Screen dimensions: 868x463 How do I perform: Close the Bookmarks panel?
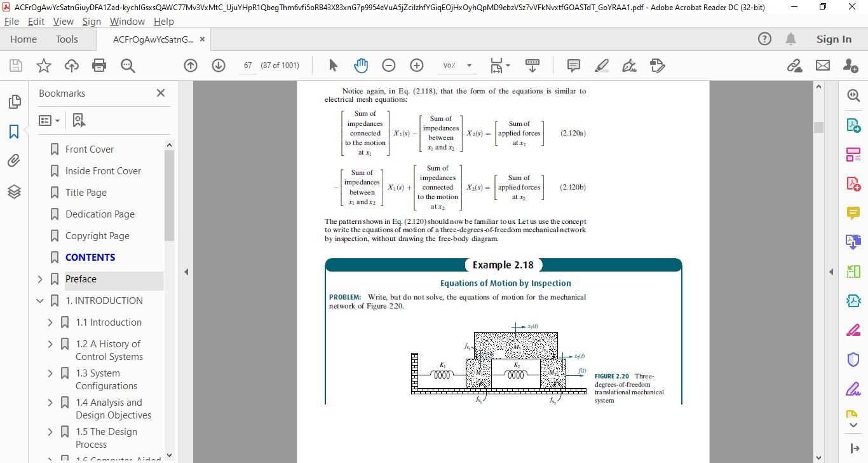coord(161,93)
